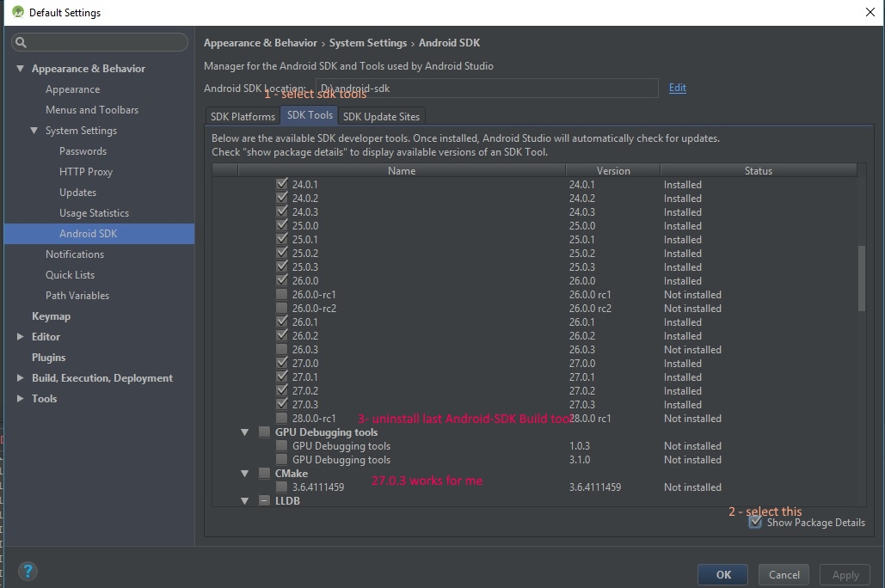Uncheck the 25.0.3 build tools checkbox
The width and height of the screenshot is (885, 588).
281,266
